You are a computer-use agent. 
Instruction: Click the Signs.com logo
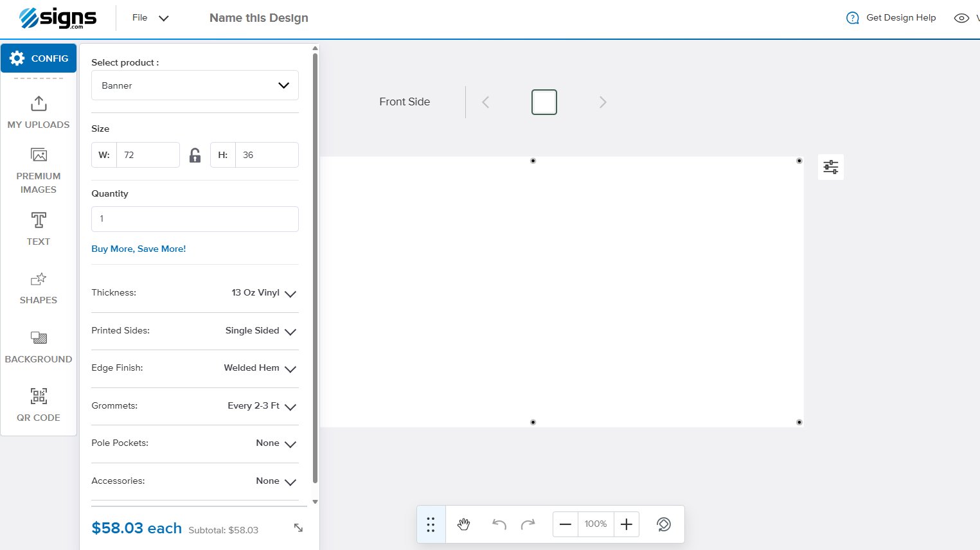coord(58,18)
